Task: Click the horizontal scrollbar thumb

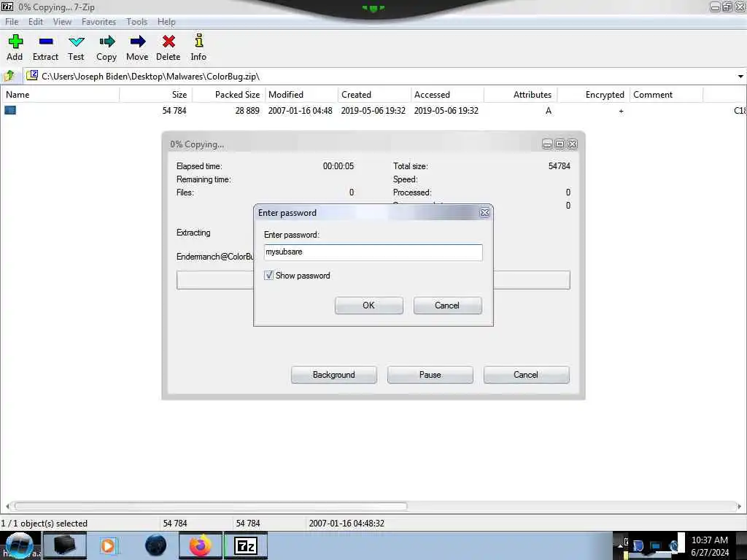Action: click(211, 506)
